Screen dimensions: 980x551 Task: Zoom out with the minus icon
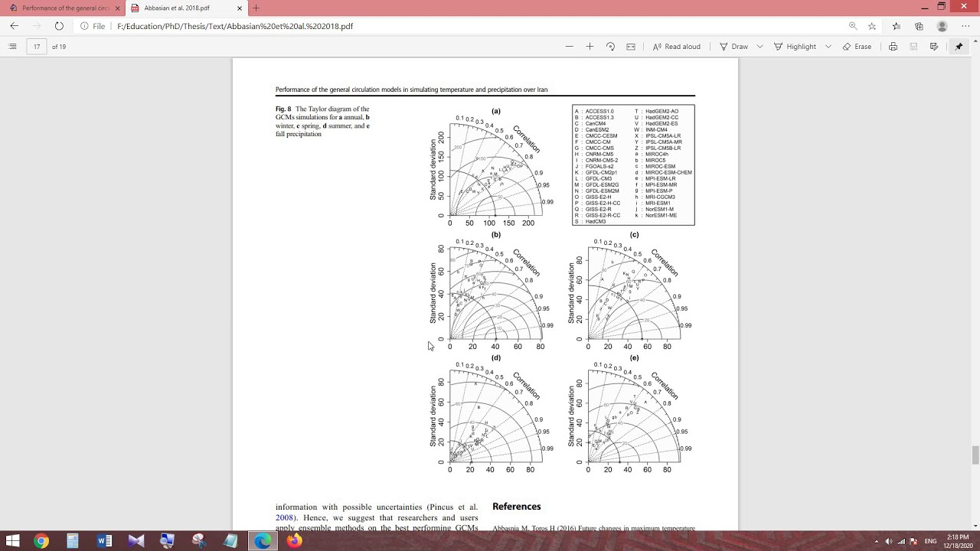569,47
